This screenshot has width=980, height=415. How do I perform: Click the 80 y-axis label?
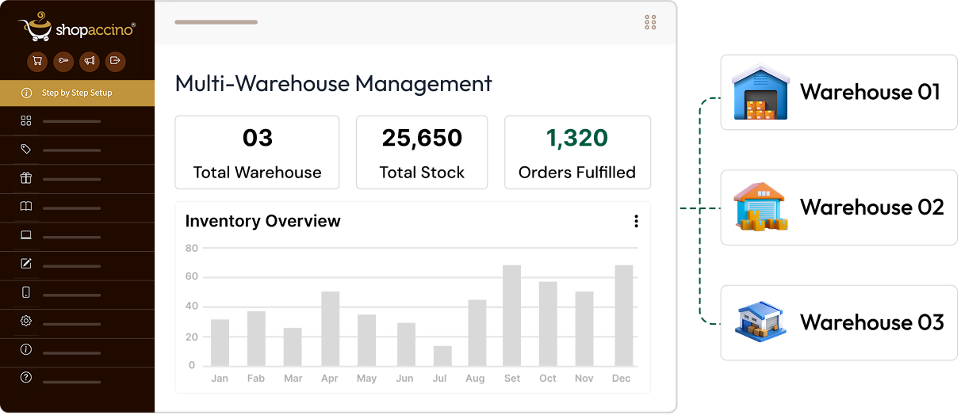191,248
